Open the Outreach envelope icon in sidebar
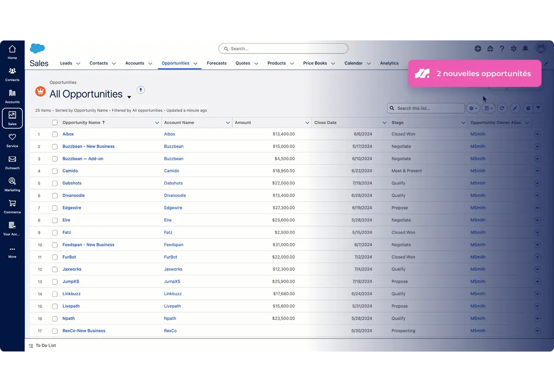Image resolution: width=554 pixels, height=392 pixels. 12,162
